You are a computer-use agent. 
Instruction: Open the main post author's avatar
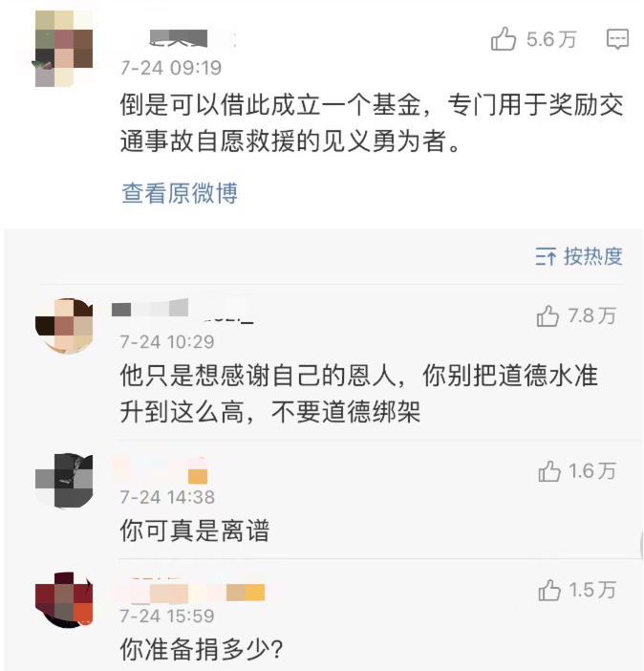click(62, 48)
